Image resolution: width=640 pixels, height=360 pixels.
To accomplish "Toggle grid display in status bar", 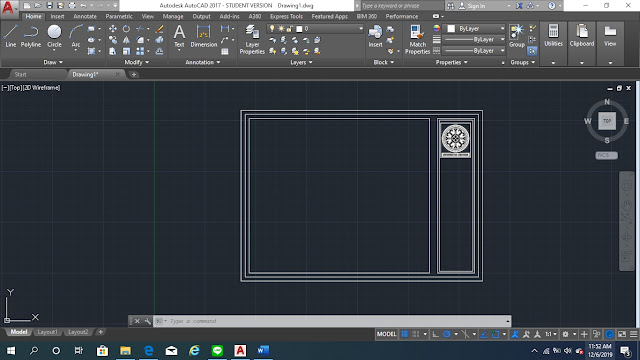I will click(404, 334).
